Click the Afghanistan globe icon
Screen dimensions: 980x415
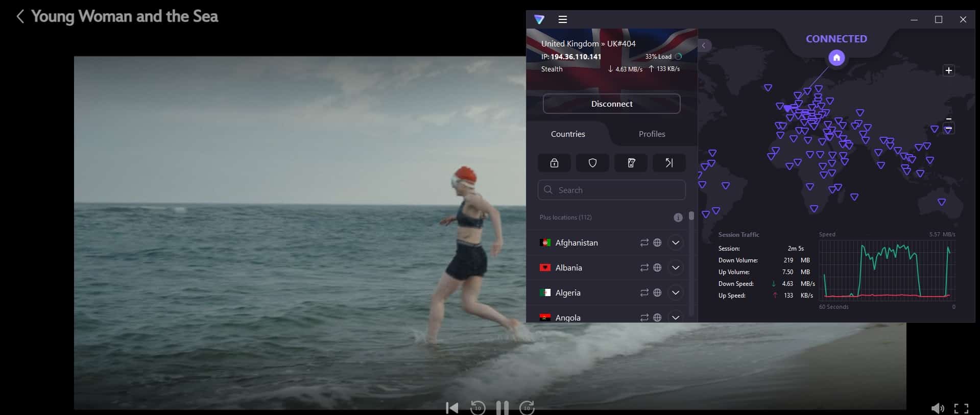(x=657, y=242)
